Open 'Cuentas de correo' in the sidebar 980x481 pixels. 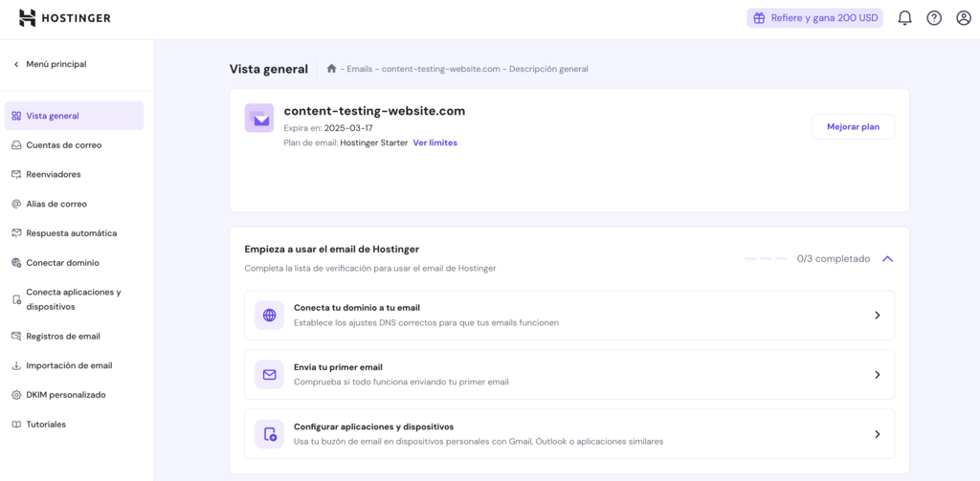(x=63, y=145)
